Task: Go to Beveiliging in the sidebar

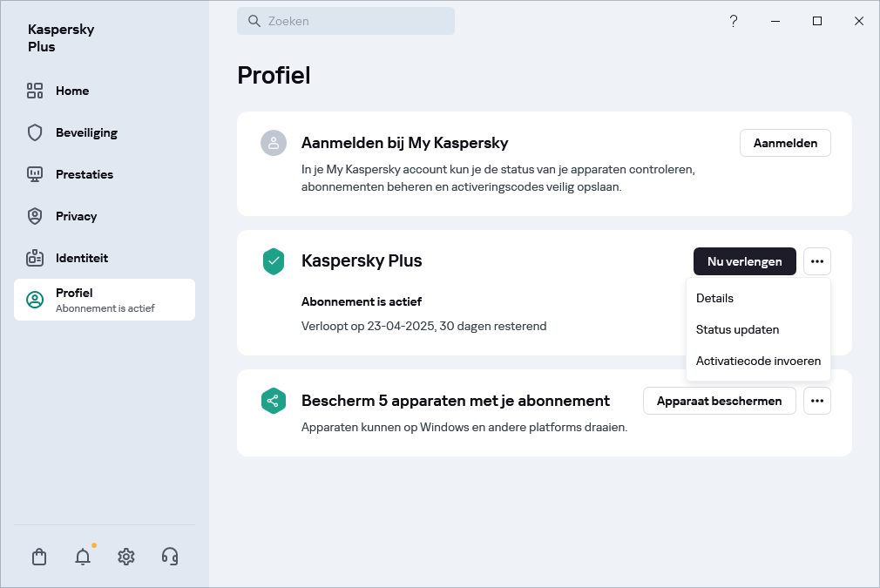Action: click(86, 132)
